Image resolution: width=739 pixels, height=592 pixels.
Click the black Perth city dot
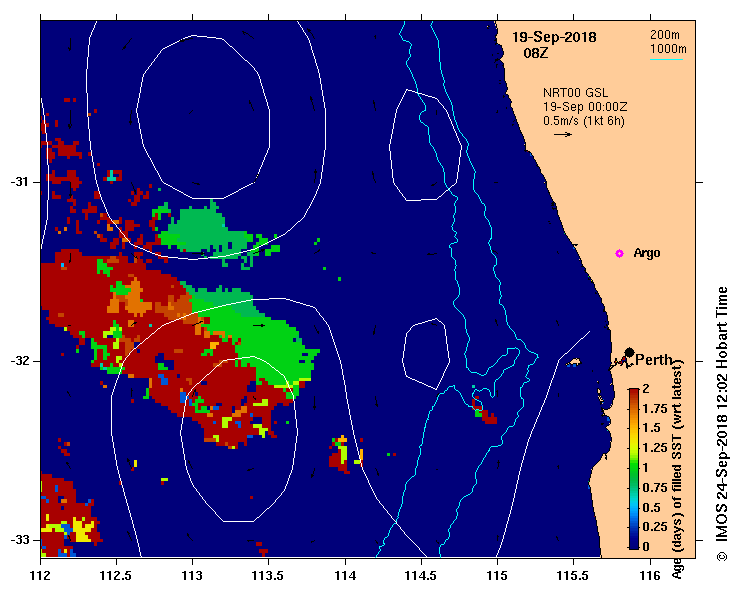tap(629, 352)
